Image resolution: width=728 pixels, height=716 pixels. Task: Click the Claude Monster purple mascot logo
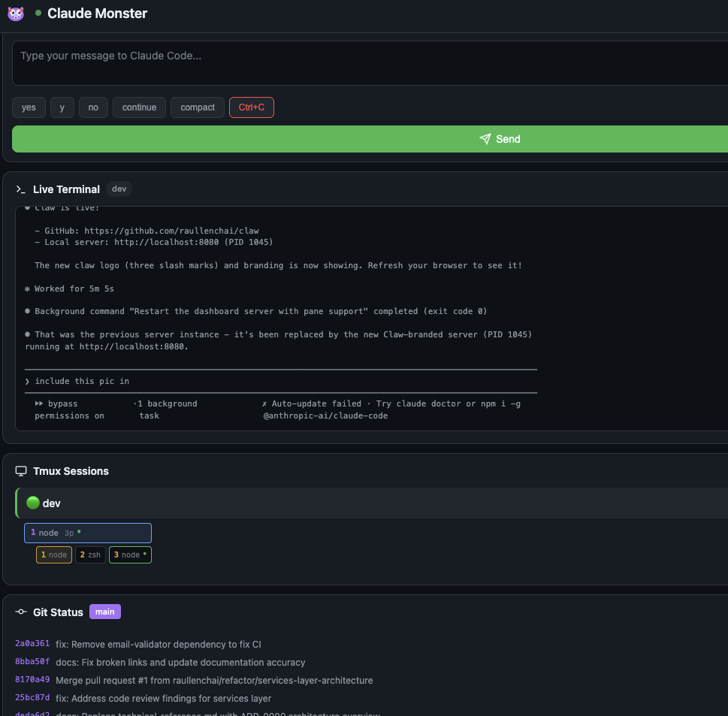[16, 14]
